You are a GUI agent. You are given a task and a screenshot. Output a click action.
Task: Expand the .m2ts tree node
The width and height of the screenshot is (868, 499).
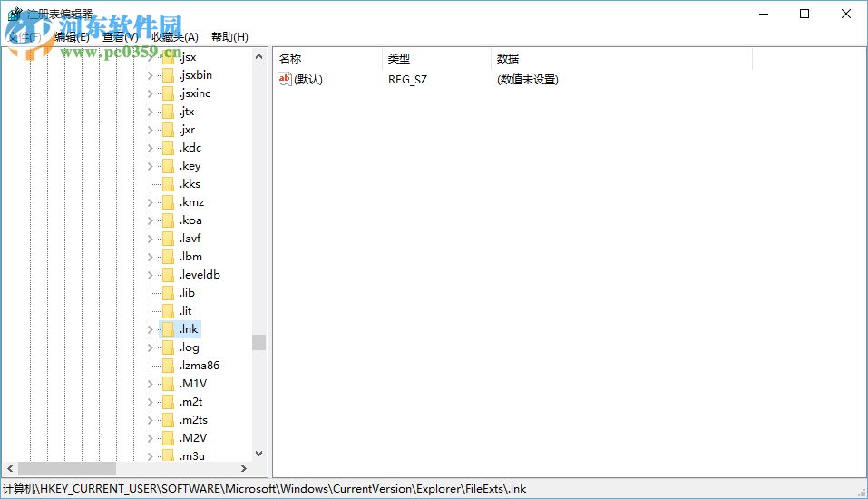(150, 420)
